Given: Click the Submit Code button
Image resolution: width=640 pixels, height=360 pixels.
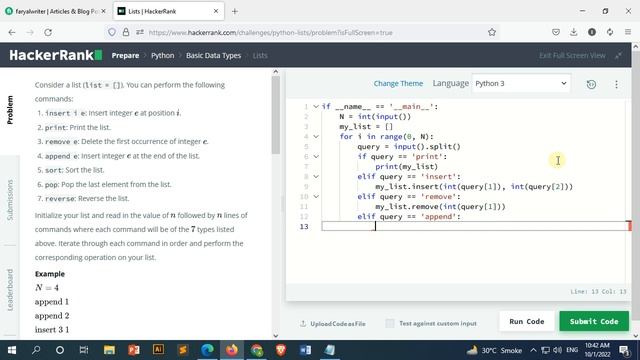Looking at the screenshot, I should pyautogui.click(x=594, y=321).
